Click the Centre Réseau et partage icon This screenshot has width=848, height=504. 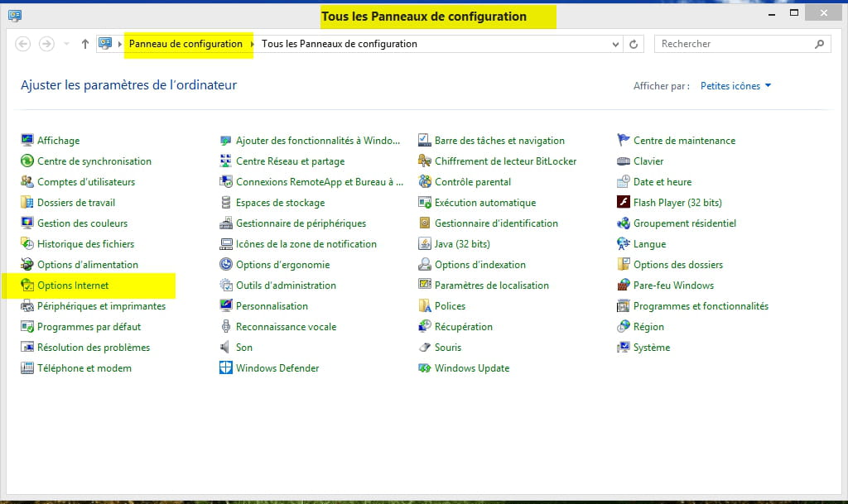[x=225, y=161]
